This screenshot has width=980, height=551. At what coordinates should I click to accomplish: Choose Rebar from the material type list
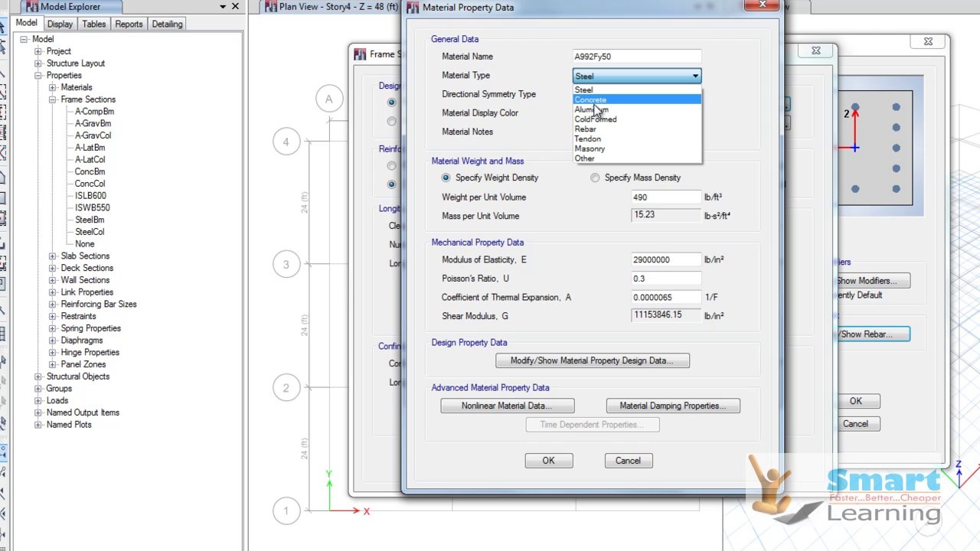click(637, 129)
